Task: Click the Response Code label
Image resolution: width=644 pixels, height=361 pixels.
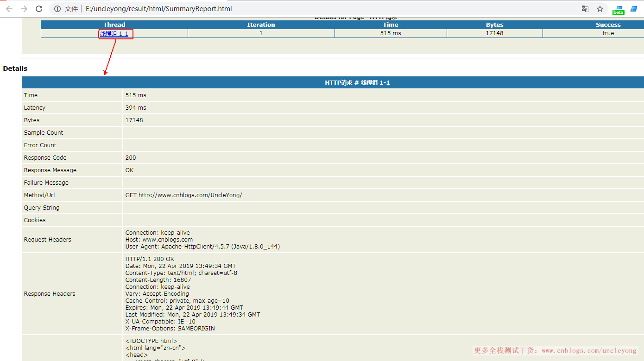Action: coord(45,157)
